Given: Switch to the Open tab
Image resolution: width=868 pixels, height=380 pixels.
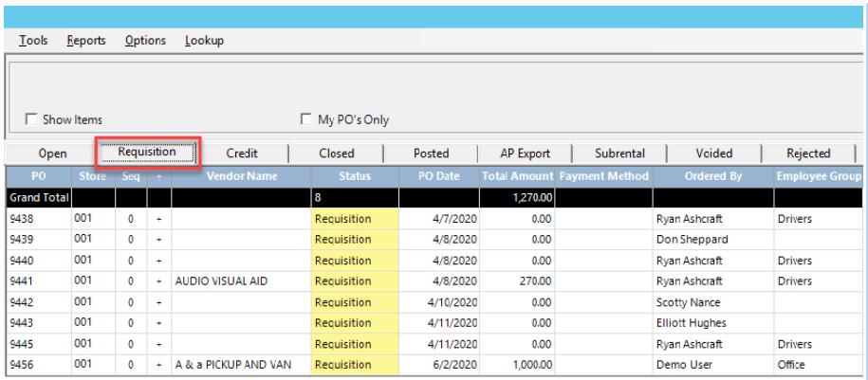Looking at the screenshot, I should click(52, 154).
